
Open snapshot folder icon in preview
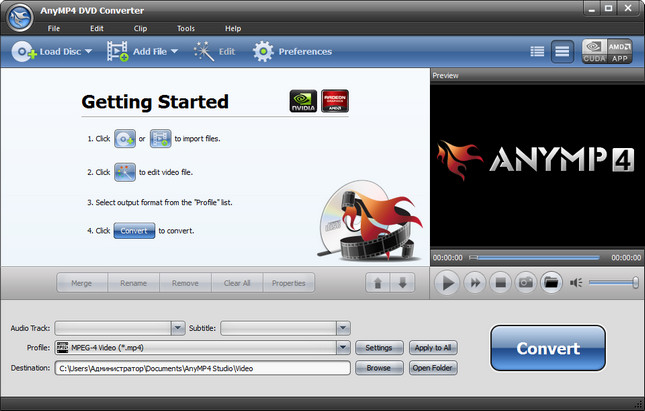click(x=551, y=283)
